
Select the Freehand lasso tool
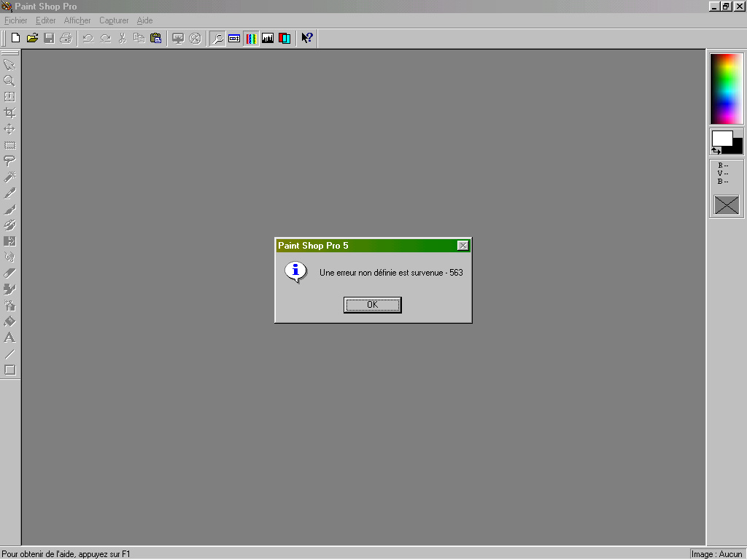click(x=9, y=161)
